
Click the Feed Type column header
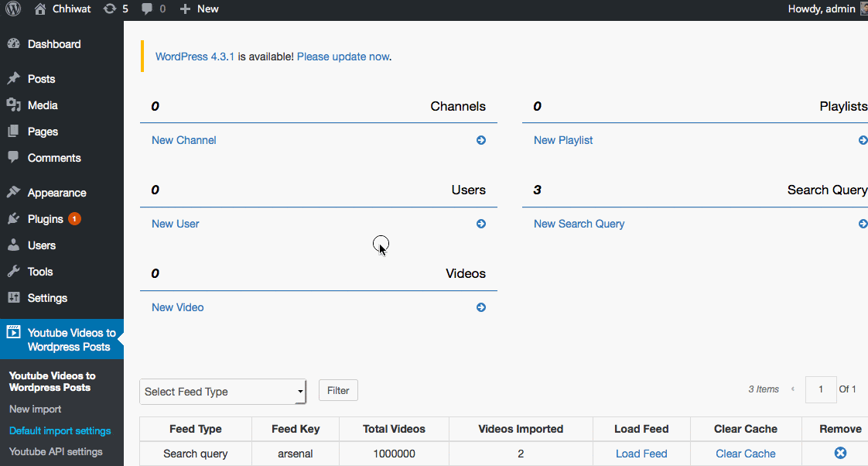[x=196, y=429]
